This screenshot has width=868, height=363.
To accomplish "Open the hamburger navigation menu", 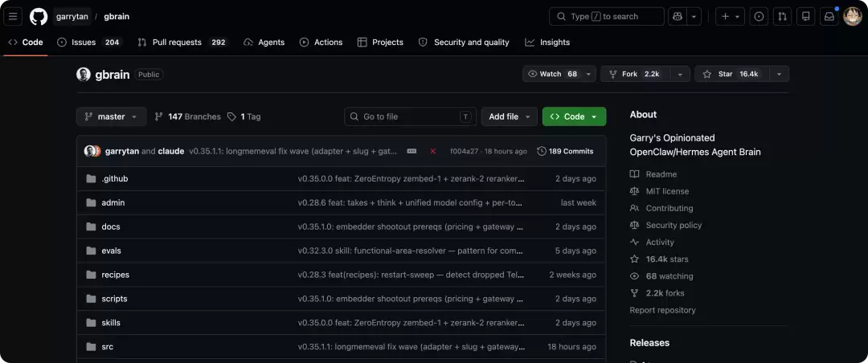I will click(x=13, y=17).
